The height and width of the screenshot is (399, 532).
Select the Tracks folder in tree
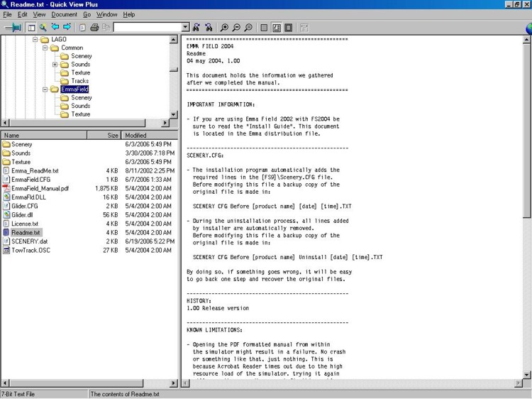coord(79,81)
